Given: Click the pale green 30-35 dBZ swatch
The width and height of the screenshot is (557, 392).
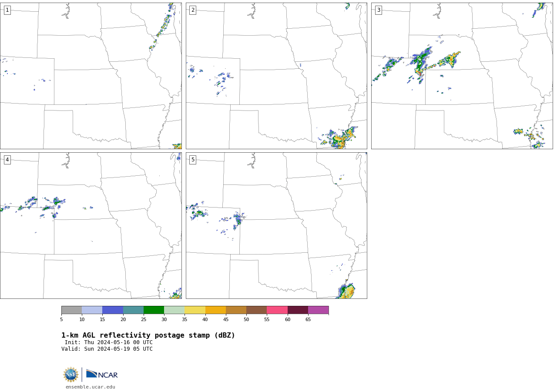Looking at the screenshot, I should (x=174, y=310).
